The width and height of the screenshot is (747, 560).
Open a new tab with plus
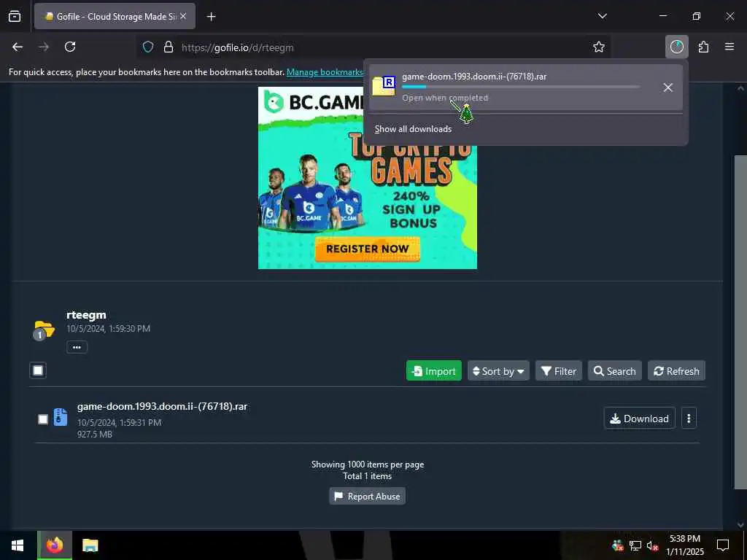pyautogui.click(x=211, y=17)
